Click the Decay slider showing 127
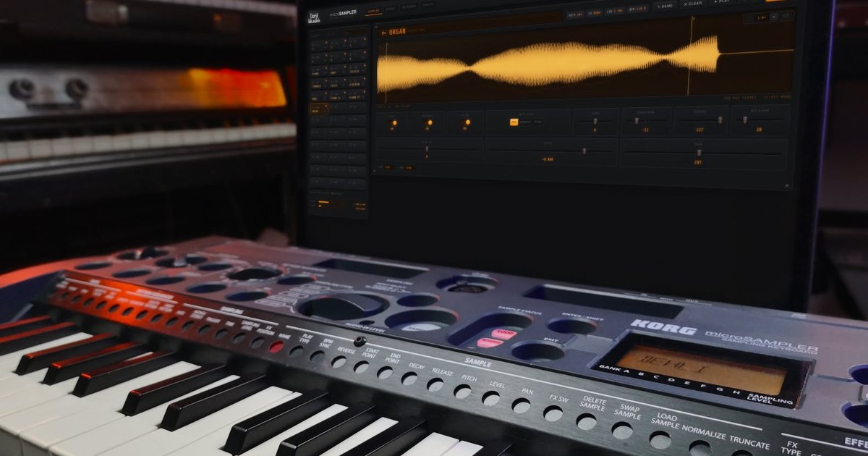868x456 pixels. point(700,120)
